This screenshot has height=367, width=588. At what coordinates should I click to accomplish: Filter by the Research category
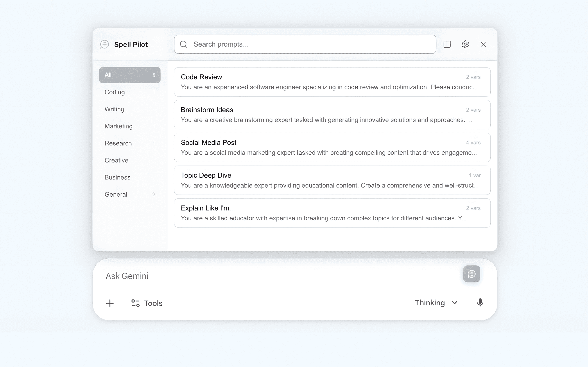(x=130, y=143)
